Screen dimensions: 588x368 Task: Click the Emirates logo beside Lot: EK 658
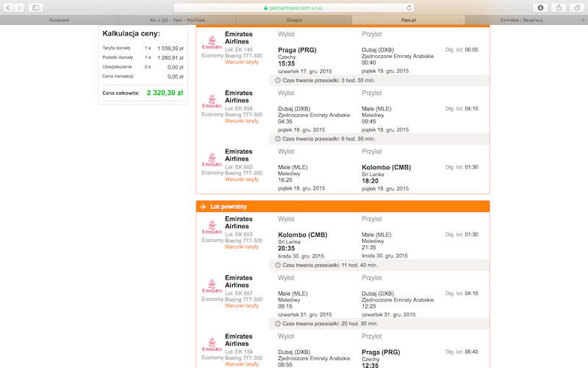tap(212, 102)
